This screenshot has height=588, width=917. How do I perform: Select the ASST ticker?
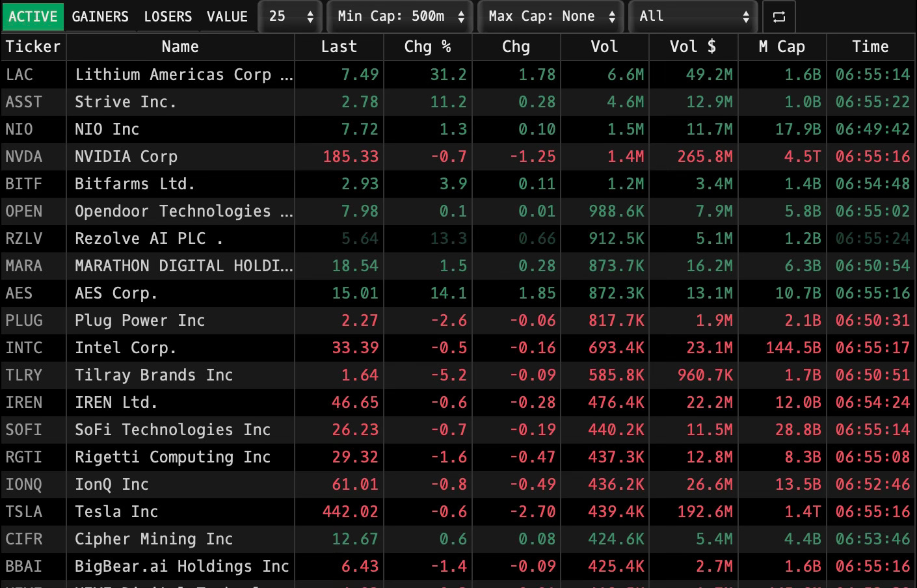tap(23, 102)
